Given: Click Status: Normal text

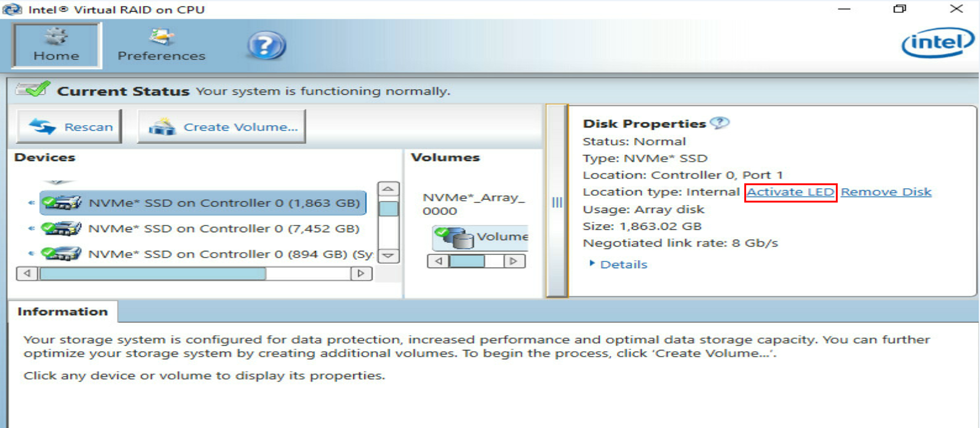Looking at the screenshot, I should click(634, 141).
